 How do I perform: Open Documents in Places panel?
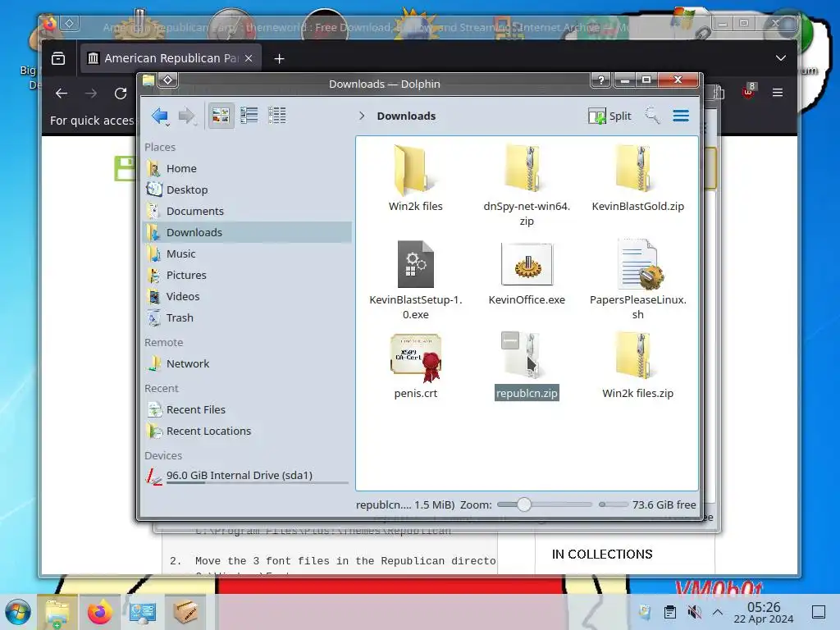click(248, 211)
